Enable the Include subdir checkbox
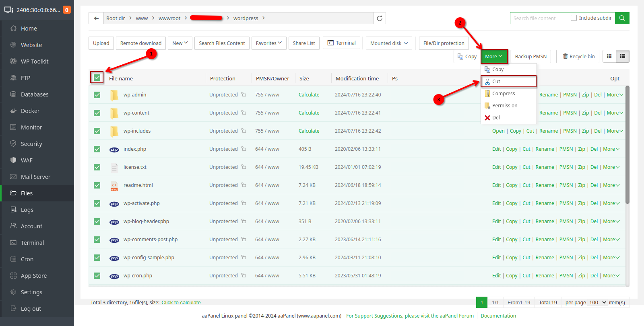 tap(574, 18)
